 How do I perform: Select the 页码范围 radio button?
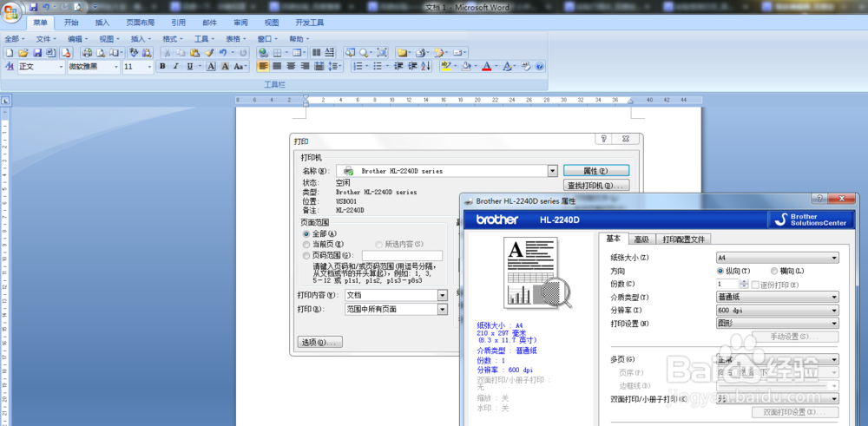(306, 256)
